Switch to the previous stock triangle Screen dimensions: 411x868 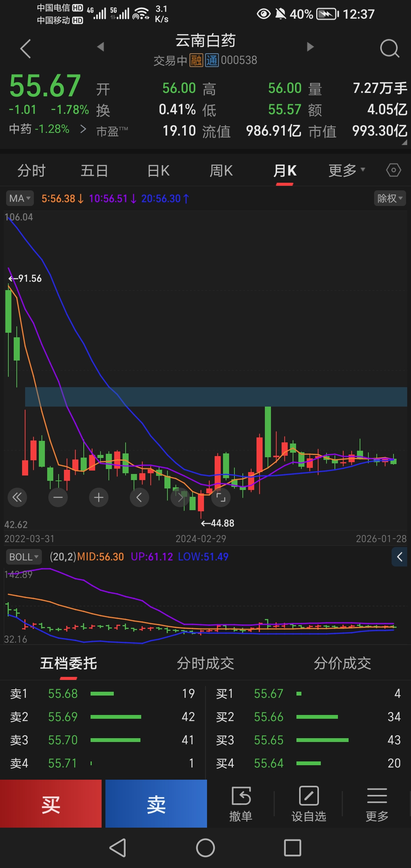coord(100,47)
